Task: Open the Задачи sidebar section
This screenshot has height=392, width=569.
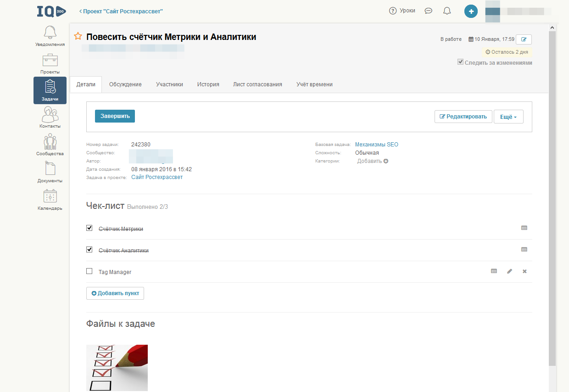Action: [50, 90]
